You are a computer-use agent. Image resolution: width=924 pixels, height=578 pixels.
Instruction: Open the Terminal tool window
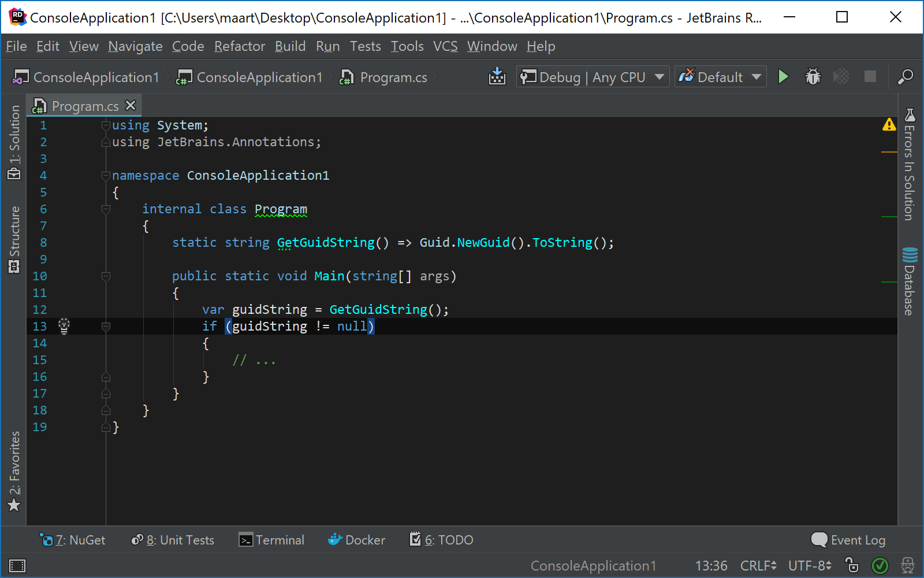(271, 540)
